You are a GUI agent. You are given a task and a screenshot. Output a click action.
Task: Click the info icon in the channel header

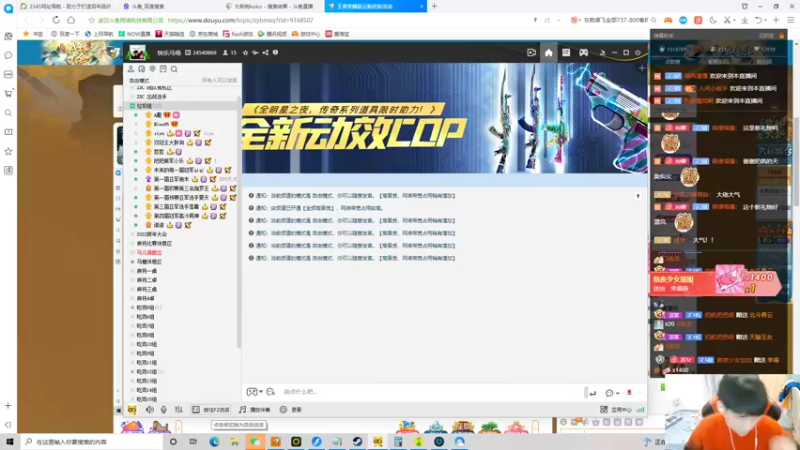(276, 53)
